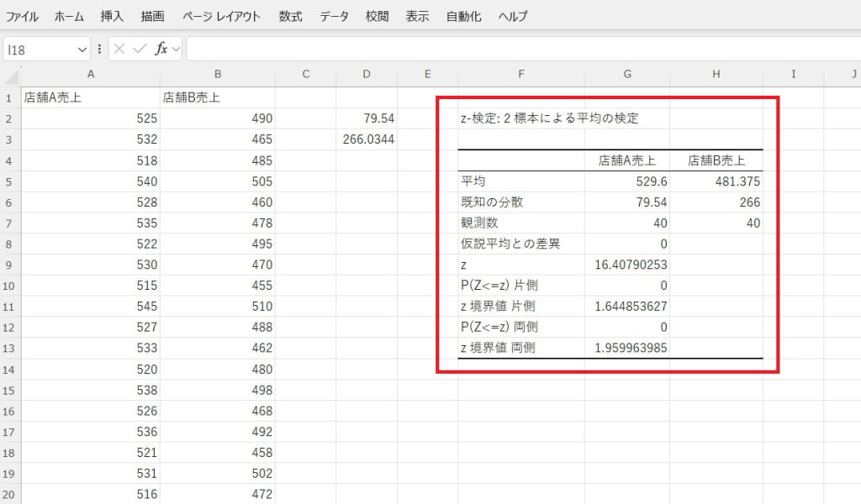This screenshot has height=504, width=861.
Task: Open the ファイル menu tab
Action: (23, 16)
